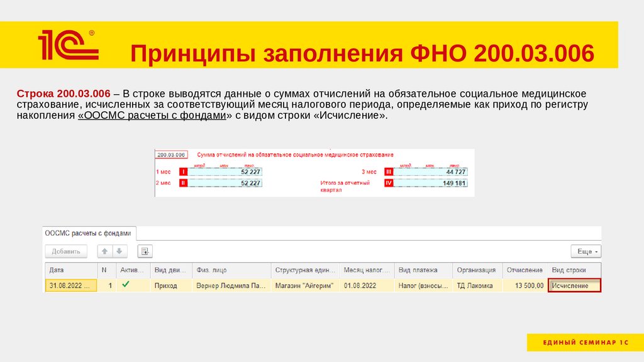Image resolution: width=644 pixels, height=362 pixels.
Task: Click the 200.03.006 code box in the form
Action: tap(171, 155)
